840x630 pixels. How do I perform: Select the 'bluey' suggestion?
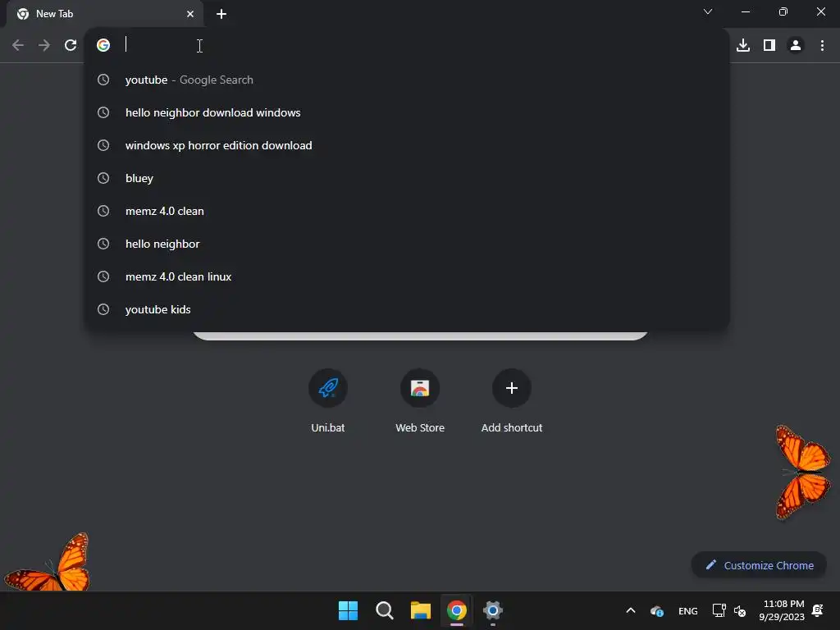click(x=407, y=178)
